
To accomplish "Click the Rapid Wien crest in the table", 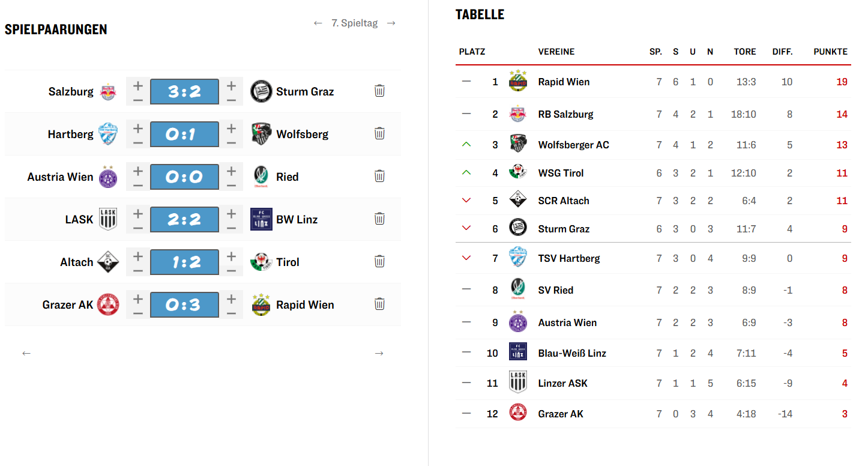I will click(x=517, y=81).
